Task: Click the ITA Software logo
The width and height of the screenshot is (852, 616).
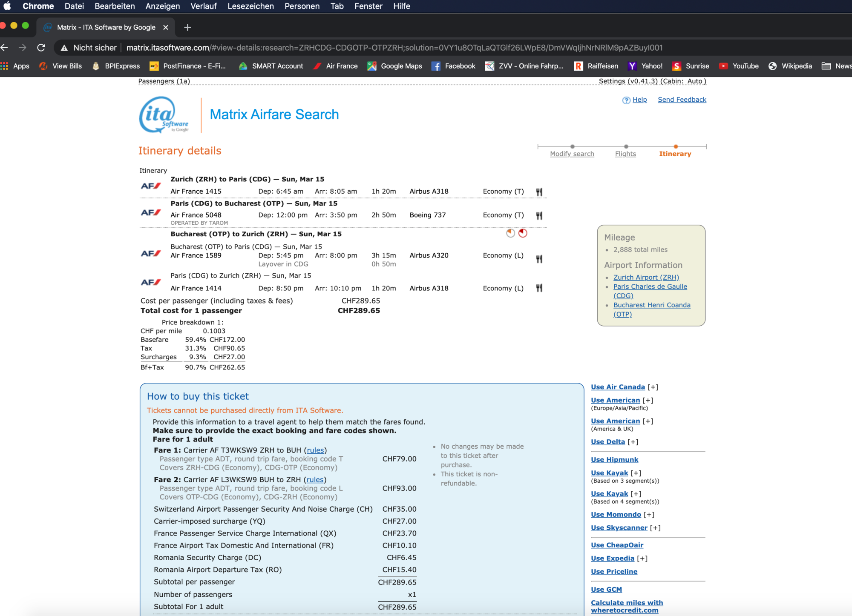Action: pyautogui.click(x=164, y=115)
